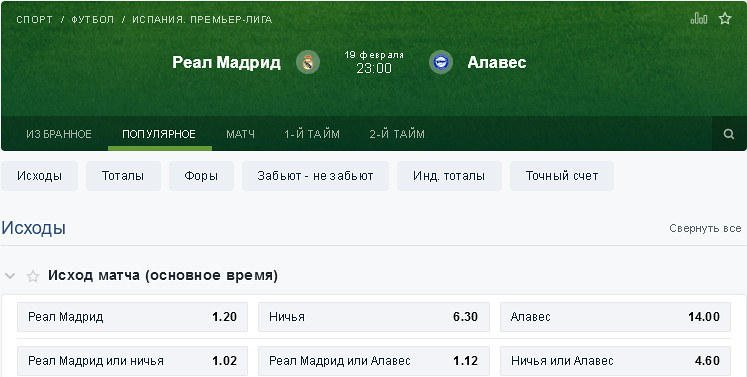Jump to Забьют - не забьют markets

[x=315, y=176]
